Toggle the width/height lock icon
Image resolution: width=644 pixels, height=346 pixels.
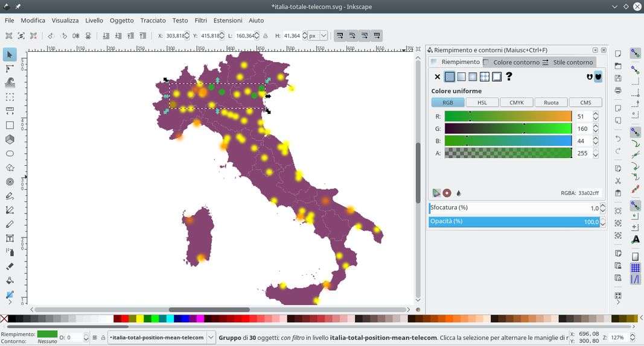(x=266, y=36)
